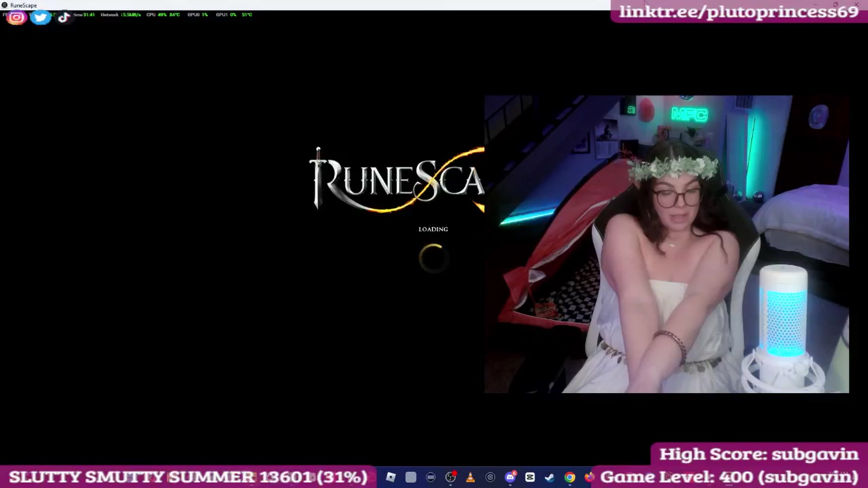Click the CPU 49% 84°C stat readout

(x=163, y=14)
